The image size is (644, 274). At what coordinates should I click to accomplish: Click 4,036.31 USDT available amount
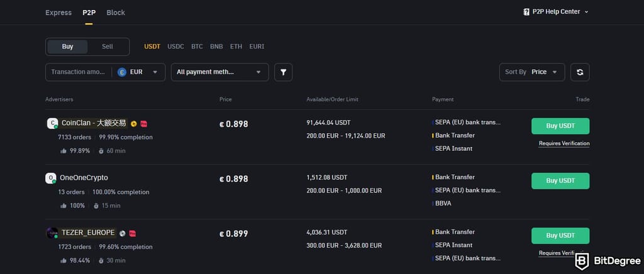tap(327, 233)
